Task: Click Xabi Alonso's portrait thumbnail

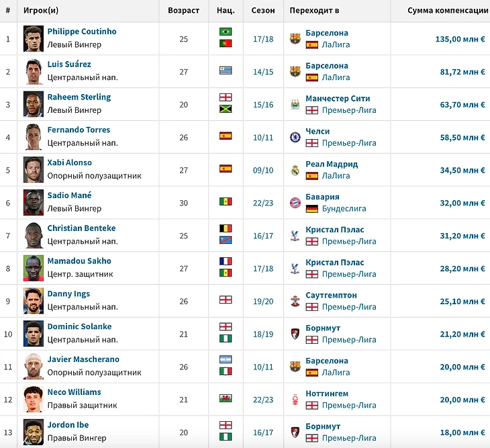Action: click(34, 170)
